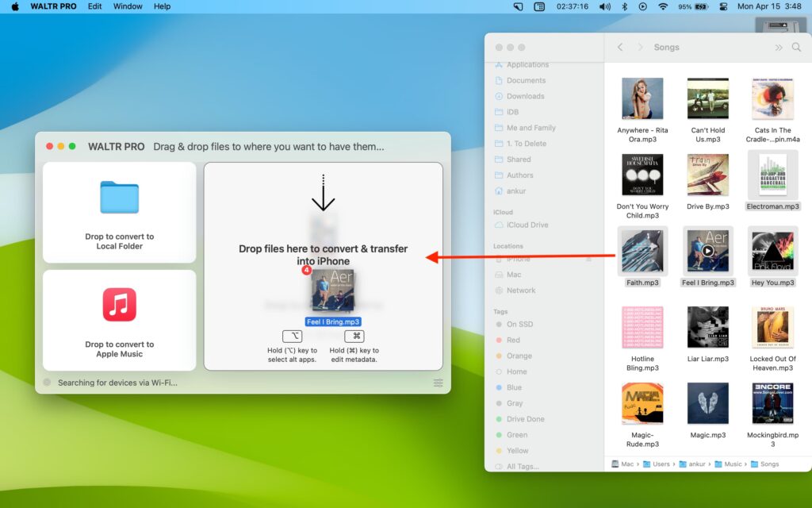Image resolution: width=812 pixels, height=508 pixels.
Task: Click 'Searching for devices via Wi-Fi...' status text
Action: coord(117,383)
